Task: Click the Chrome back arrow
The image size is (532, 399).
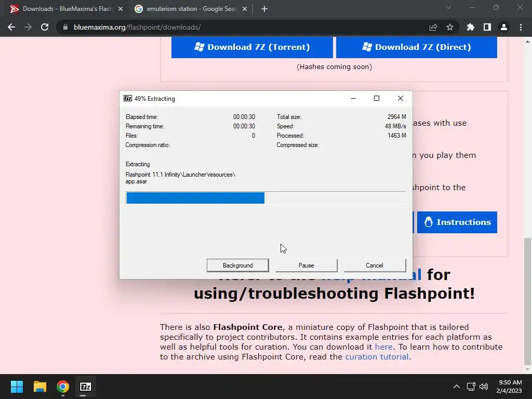Action: coord(11,27)
